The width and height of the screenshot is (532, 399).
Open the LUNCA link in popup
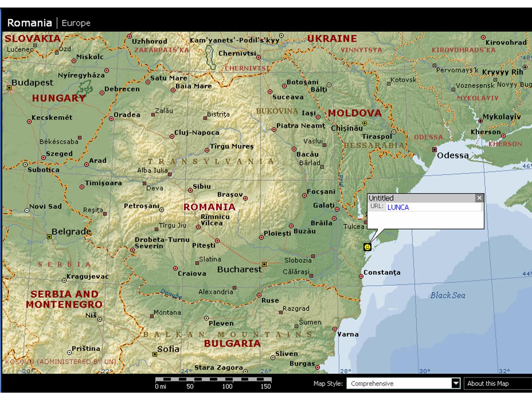398,207
